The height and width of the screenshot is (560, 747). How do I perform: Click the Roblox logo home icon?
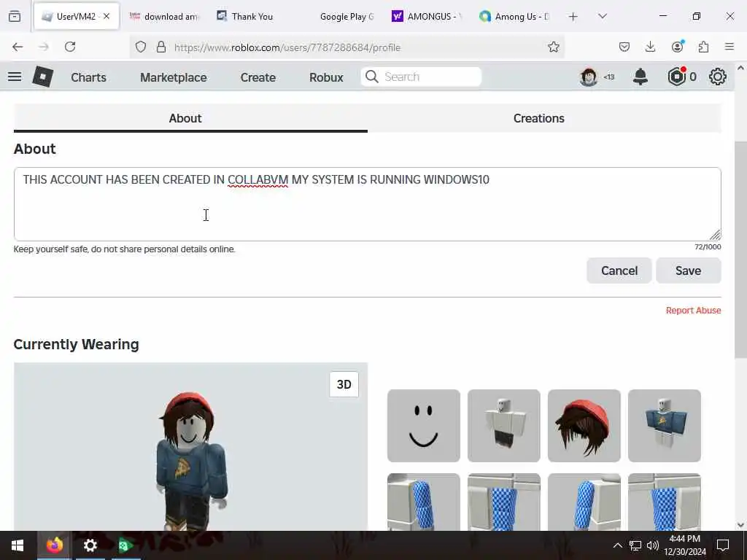[42, 77]
